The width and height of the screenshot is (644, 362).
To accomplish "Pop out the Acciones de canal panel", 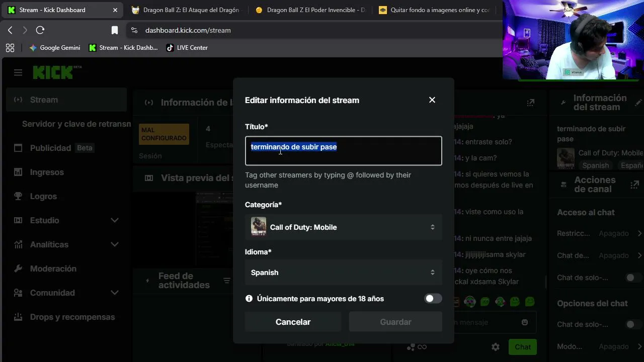I will click(x=634, y=185).
